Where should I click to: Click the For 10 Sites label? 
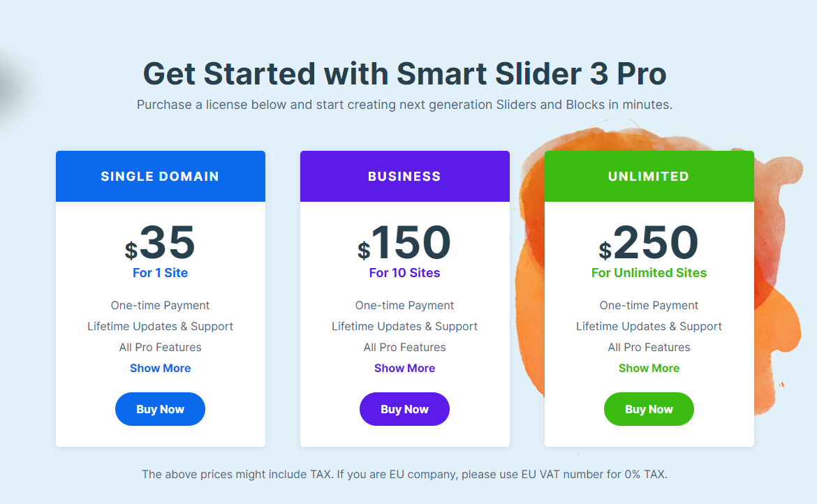[404, 273]
